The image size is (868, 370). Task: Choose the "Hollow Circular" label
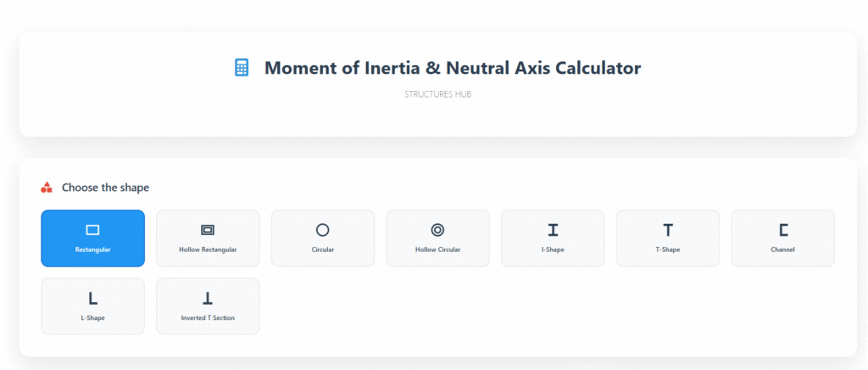click(437, 249)
